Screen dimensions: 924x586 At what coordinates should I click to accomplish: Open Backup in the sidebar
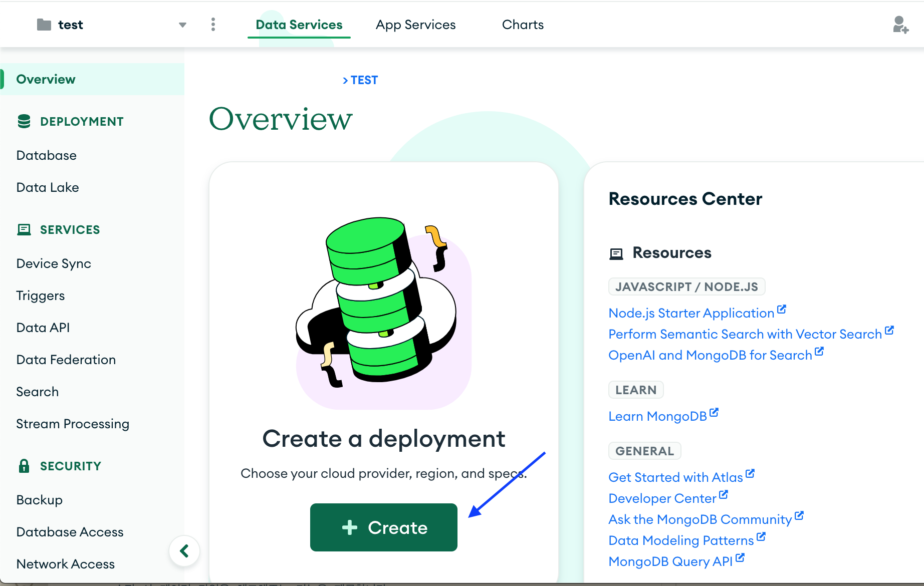tap(40, 500)
